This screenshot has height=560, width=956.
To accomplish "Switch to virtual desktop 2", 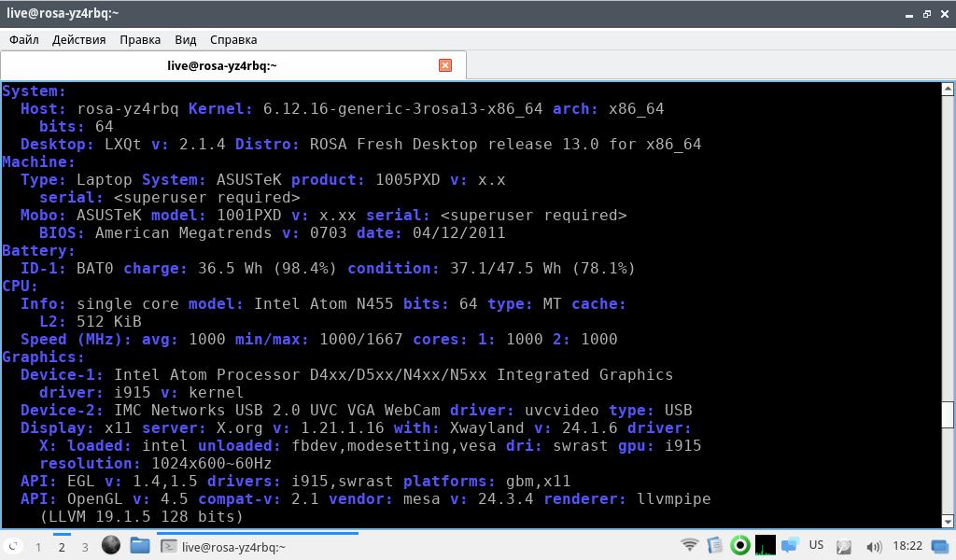I will [x=62, y=547].
